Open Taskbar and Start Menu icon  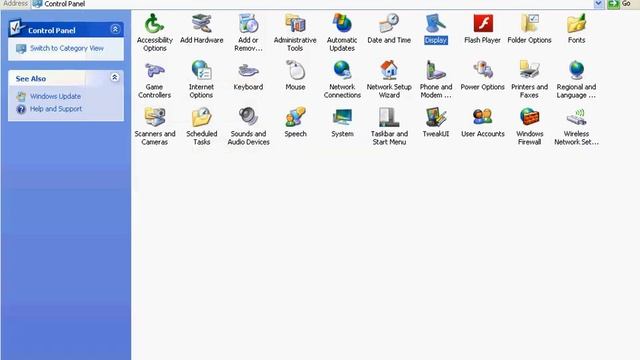389,117
